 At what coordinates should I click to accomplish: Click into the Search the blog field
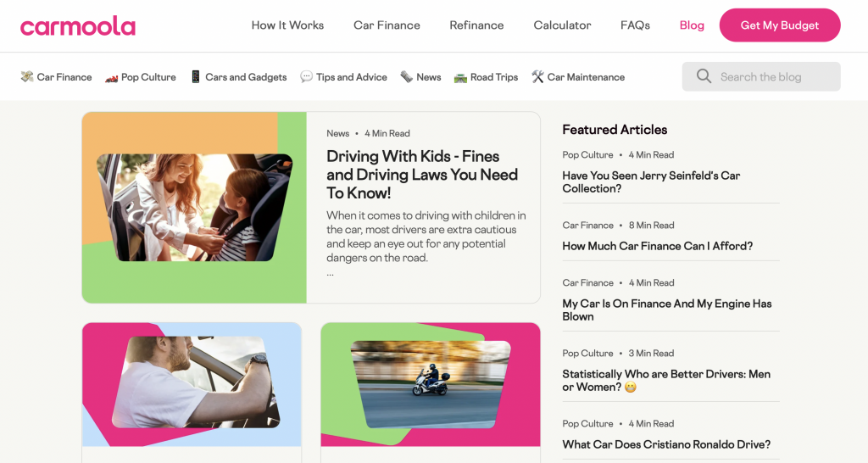[761, 76]
